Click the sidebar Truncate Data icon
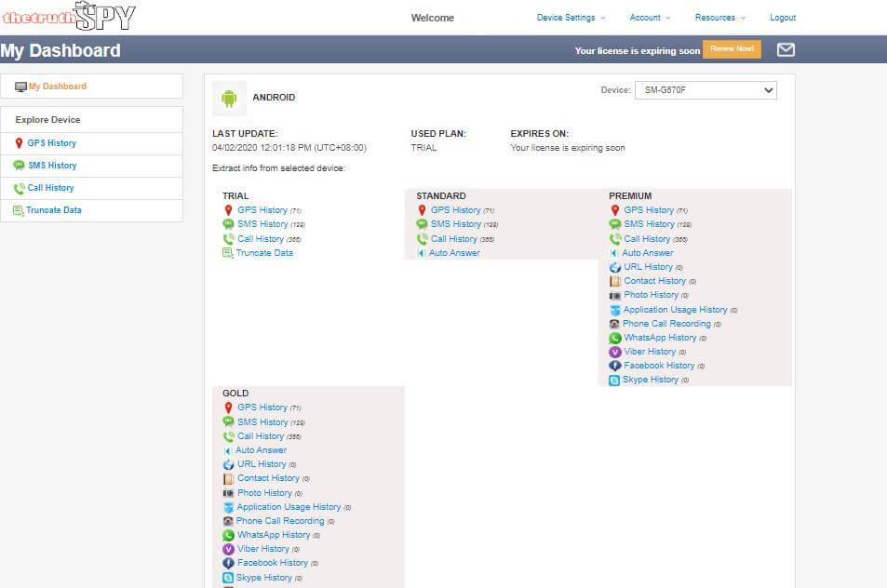Screen dimensions: 887x588 click(x=18, y=210)
